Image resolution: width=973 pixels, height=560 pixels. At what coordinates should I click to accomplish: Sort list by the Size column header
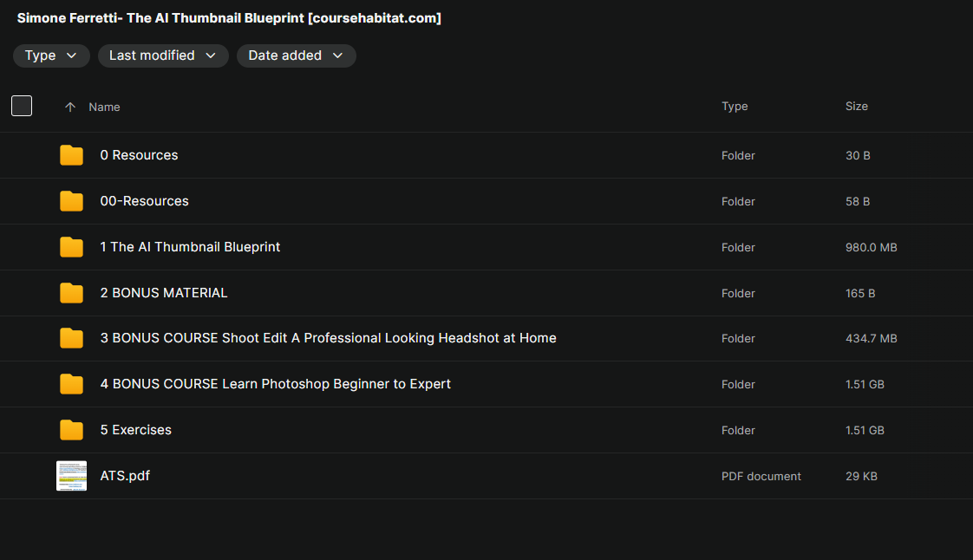pos(856,106)
